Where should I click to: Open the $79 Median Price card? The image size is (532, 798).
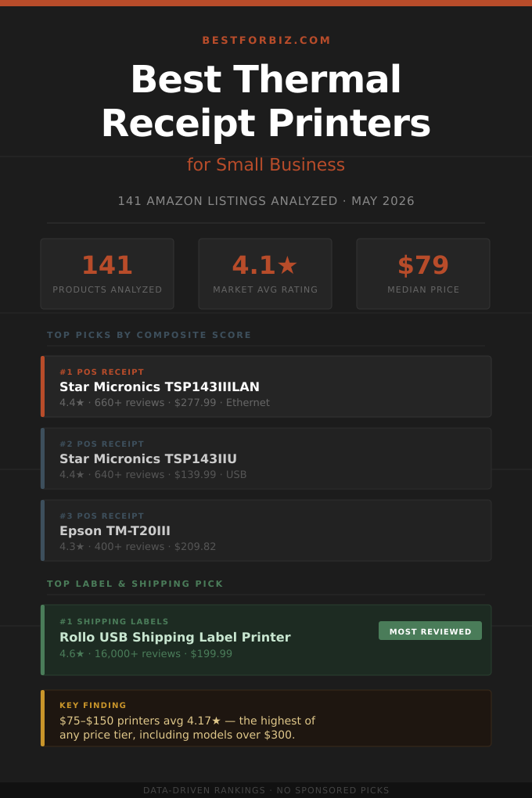click(423, 274)
